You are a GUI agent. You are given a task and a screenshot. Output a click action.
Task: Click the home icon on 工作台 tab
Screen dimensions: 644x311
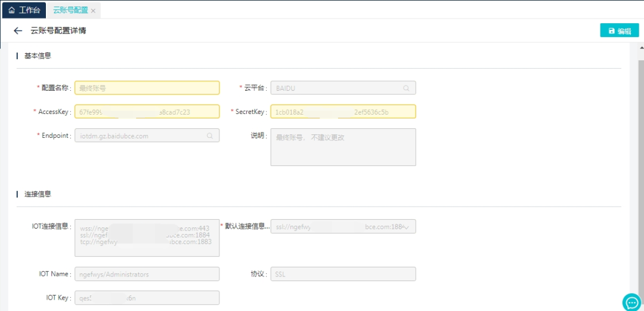[11, 11]
